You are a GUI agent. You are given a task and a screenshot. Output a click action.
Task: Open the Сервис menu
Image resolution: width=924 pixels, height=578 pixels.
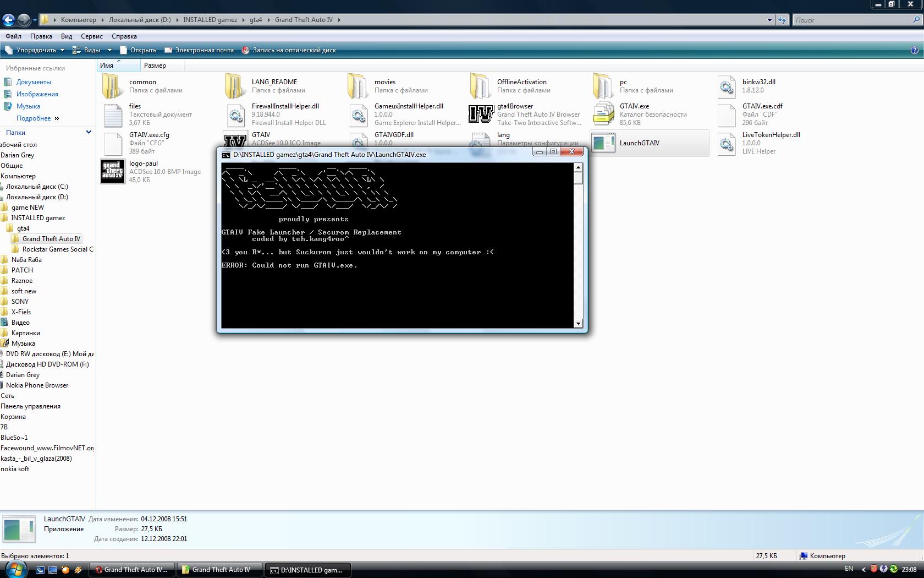click(92, 36)
